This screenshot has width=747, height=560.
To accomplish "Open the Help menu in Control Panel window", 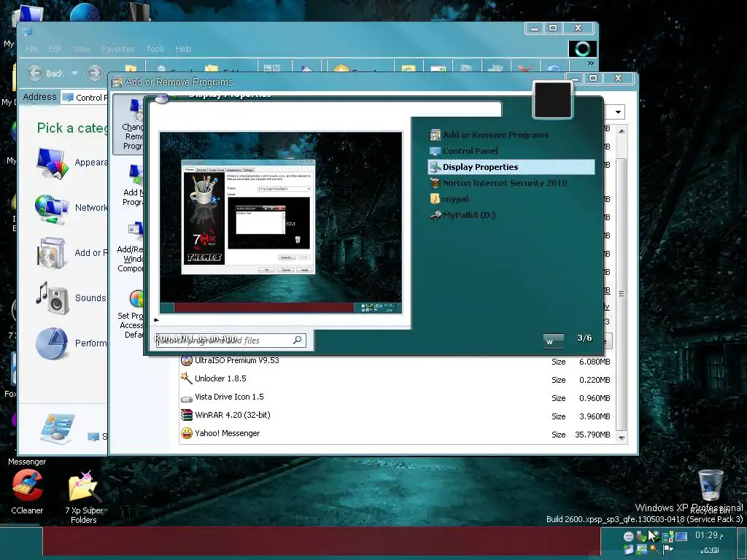I will point(183,49).
